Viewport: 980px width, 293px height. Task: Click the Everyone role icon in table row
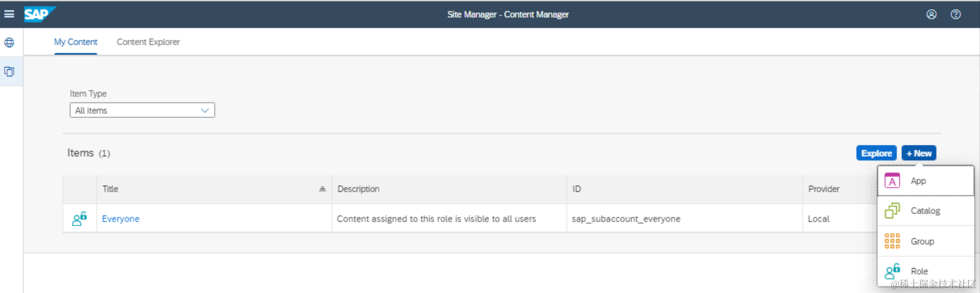[80, 219]
